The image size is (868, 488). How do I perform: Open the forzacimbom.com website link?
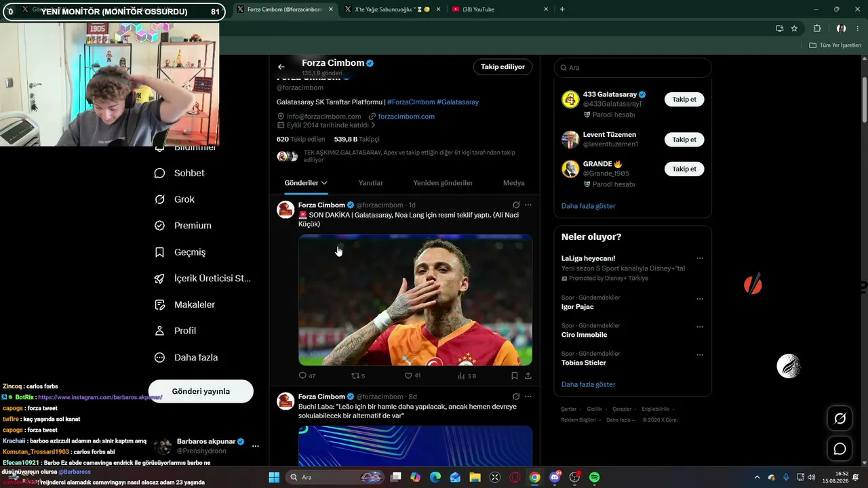(x=406, y=117)
